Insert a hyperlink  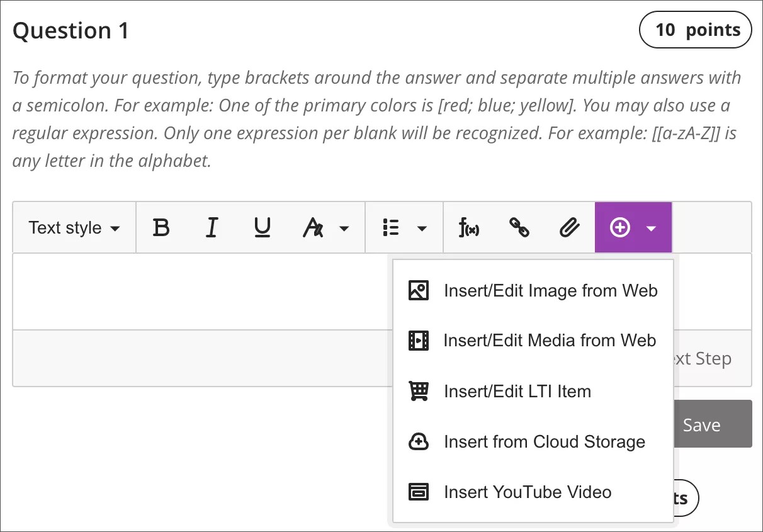coord(520,227)
